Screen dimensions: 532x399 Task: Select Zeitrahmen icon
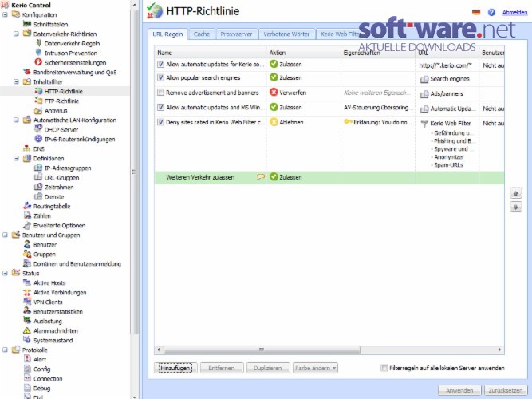pyautogui.click(x=38, y=187)
